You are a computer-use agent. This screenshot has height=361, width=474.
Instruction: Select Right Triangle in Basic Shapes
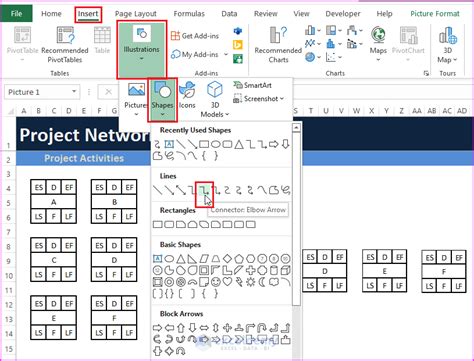(192, 258)
